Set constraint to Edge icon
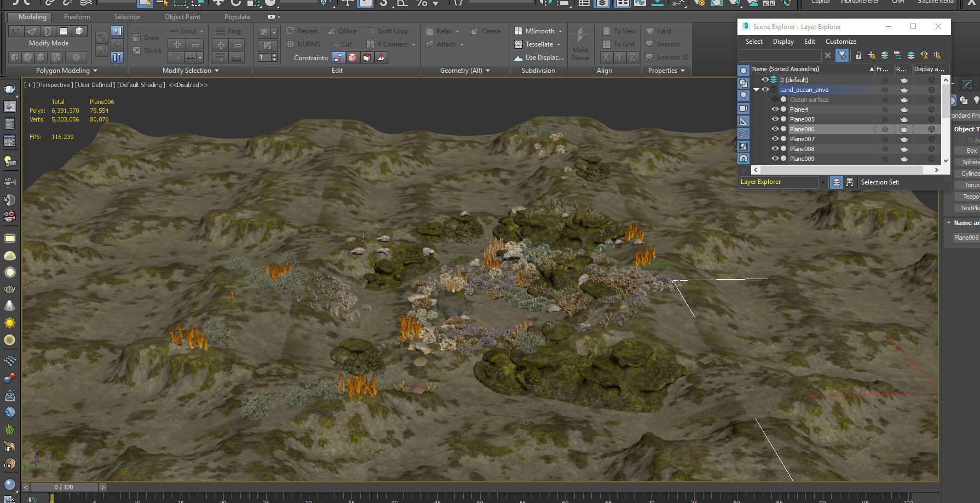Viewport: 980px width, 503px height. pos(353,57)
